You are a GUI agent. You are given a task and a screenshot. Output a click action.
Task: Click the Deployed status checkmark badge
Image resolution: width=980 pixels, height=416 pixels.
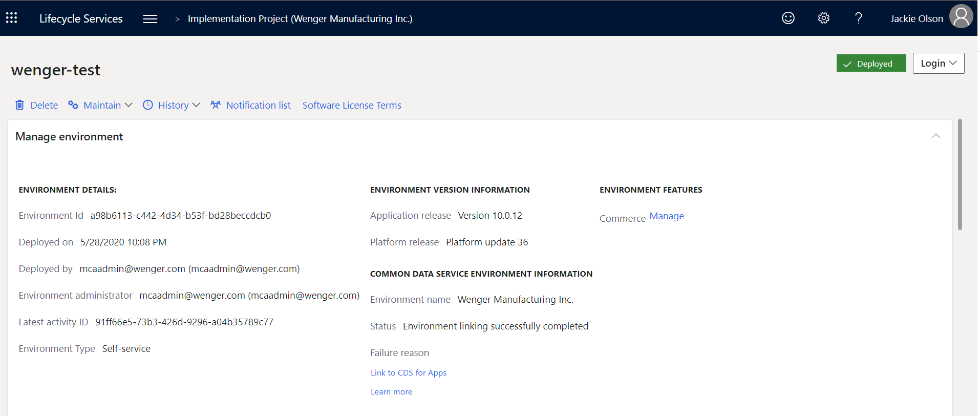pyautogui.click(x=871, y=64)
